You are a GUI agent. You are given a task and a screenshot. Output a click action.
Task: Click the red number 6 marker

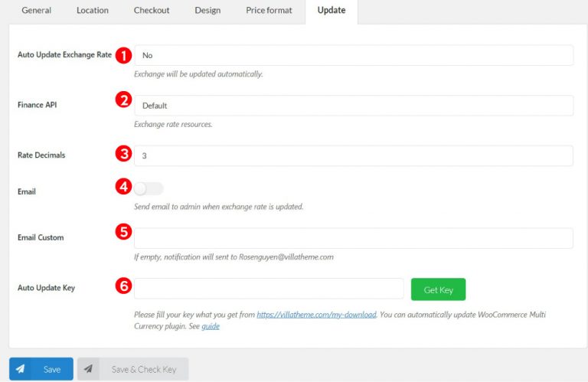tap(123, 286)
